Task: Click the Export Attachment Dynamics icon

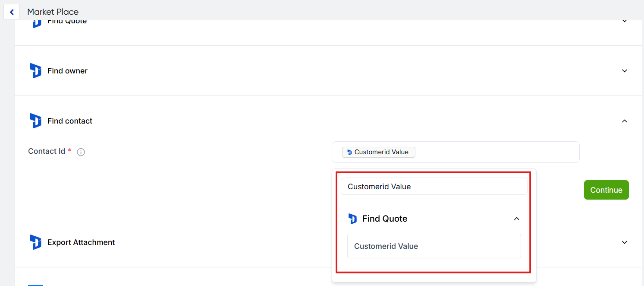Action: 35,242
